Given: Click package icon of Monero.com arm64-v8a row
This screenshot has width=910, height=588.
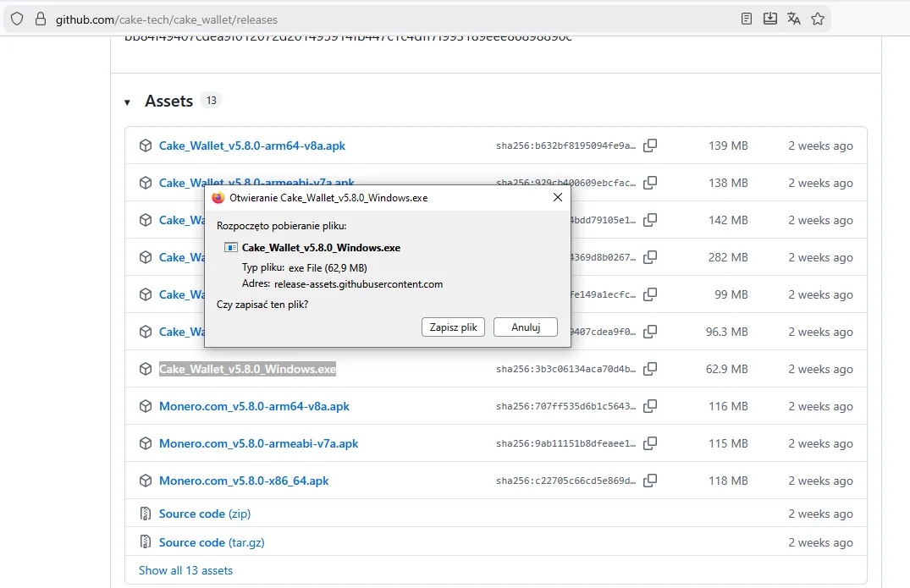Looking at the screenshot, I should point(146,406).
